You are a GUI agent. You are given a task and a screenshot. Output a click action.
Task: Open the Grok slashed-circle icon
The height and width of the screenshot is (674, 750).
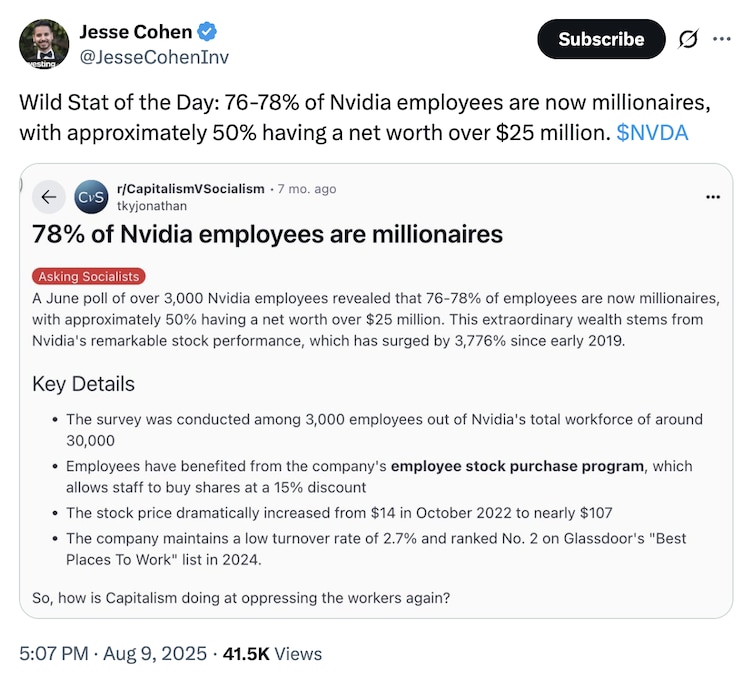click(688, 39)
